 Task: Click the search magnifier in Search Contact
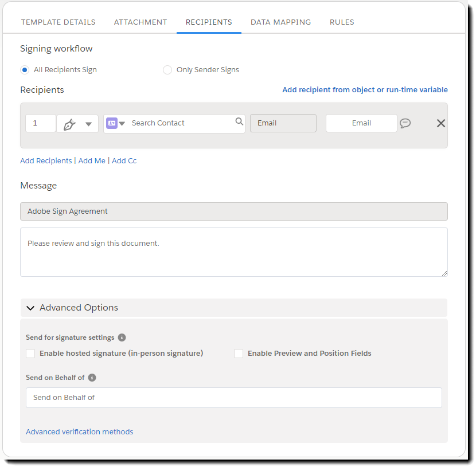239,121
